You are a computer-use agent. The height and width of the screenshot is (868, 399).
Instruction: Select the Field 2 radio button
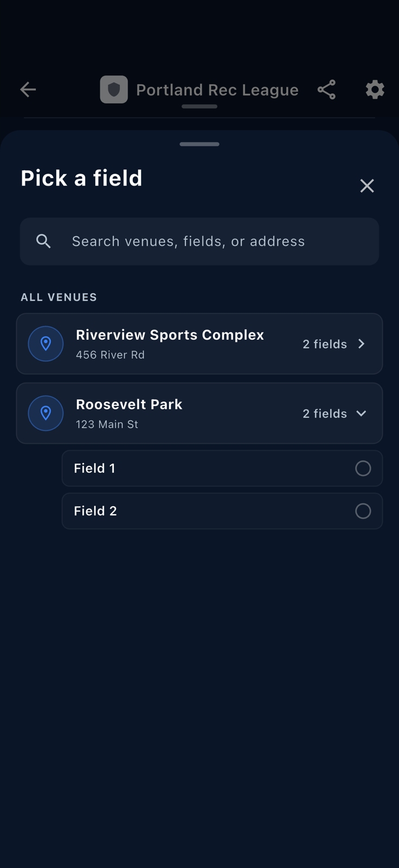click(x=363, y=511)
